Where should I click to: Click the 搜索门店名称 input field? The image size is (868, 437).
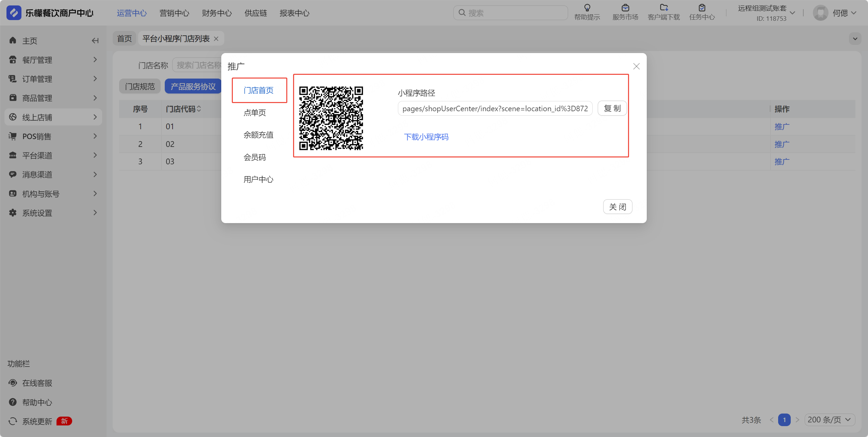tap(197, 65)
